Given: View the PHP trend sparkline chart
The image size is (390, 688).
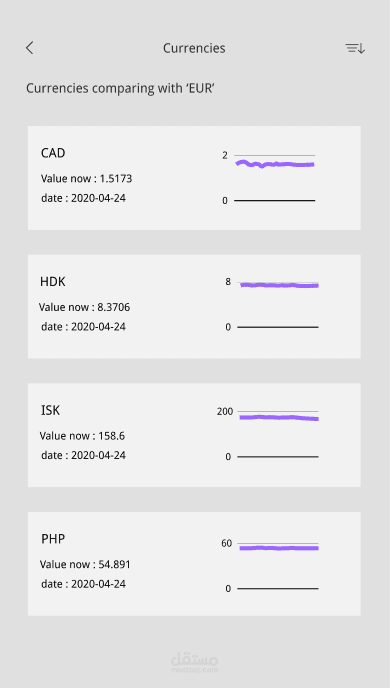Looking at the screenshot, I should click(270, 566).
